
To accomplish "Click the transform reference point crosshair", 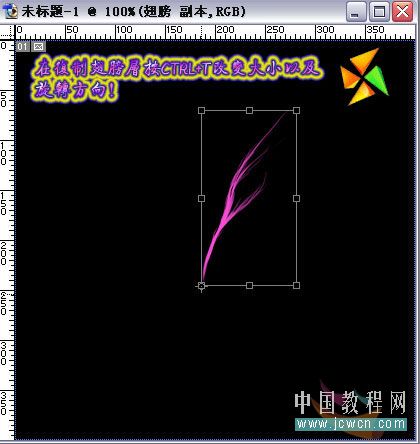I will 201,286.
